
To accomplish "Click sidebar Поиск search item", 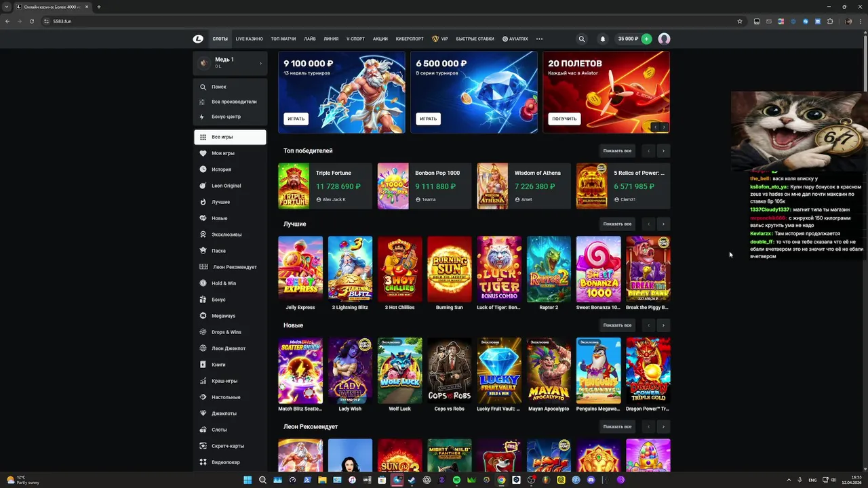I will pyautogui.click(x=230, y=87).
